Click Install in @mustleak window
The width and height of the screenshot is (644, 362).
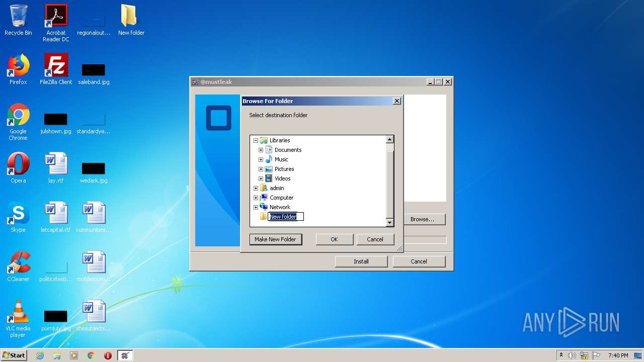361,261
